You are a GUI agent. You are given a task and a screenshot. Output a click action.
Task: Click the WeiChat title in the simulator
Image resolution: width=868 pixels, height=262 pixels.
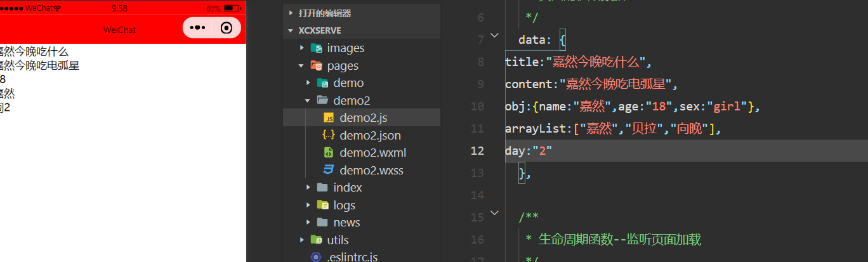coord(120,30)
